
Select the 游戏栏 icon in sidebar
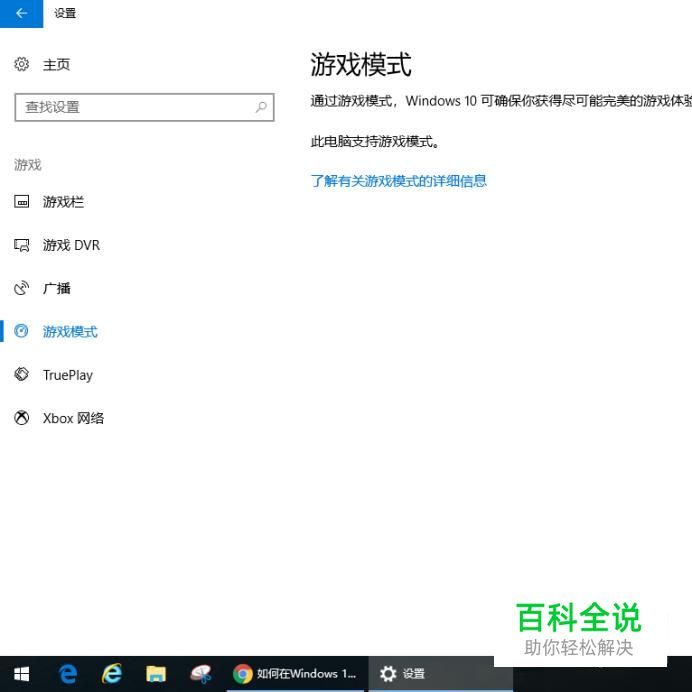[22, 202]
